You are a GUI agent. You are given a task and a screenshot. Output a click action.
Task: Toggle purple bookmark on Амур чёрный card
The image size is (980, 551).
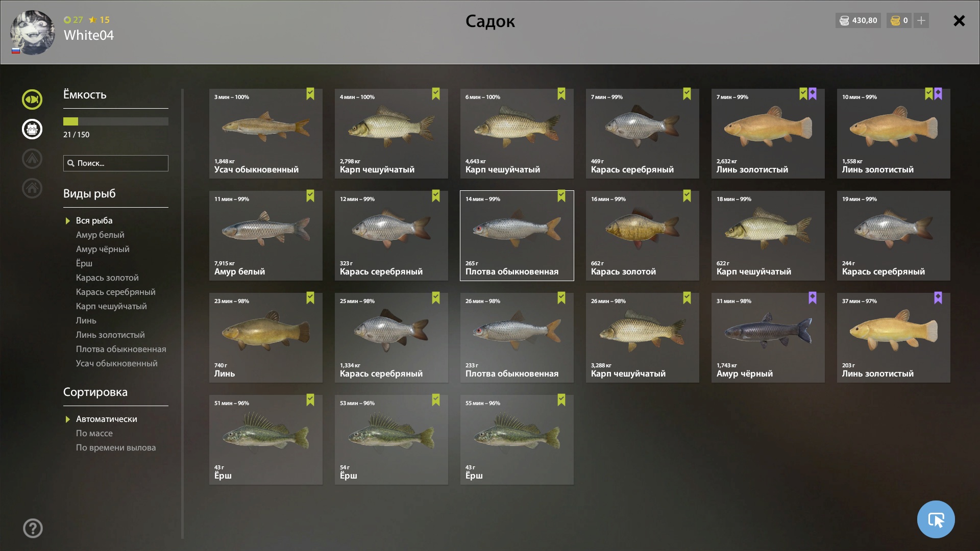click(x=813, y=298)
